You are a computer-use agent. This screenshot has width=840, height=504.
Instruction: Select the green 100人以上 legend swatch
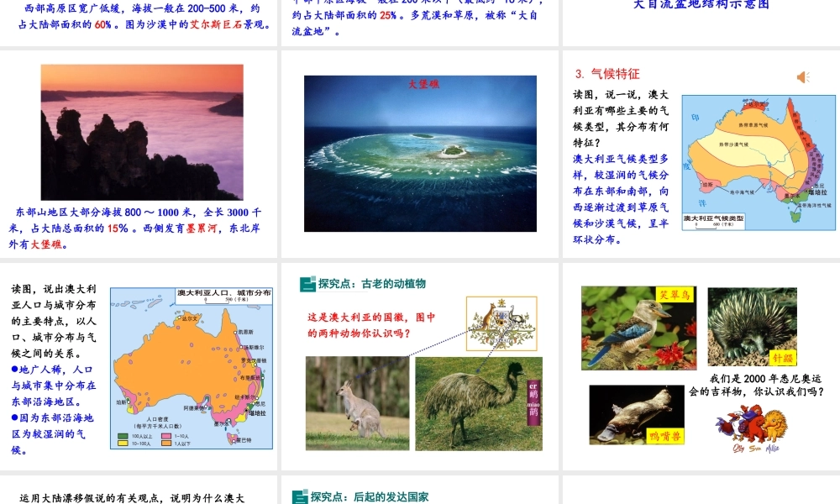(123, 436)
